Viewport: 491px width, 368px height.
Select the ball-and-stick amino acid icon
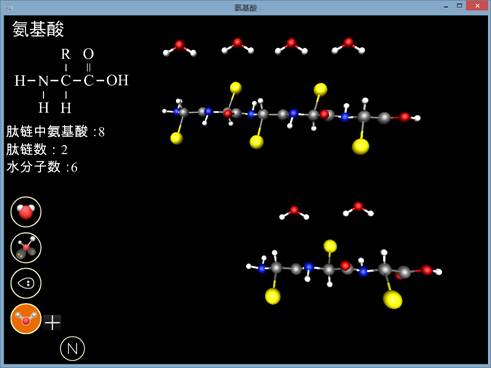point(26,248)
